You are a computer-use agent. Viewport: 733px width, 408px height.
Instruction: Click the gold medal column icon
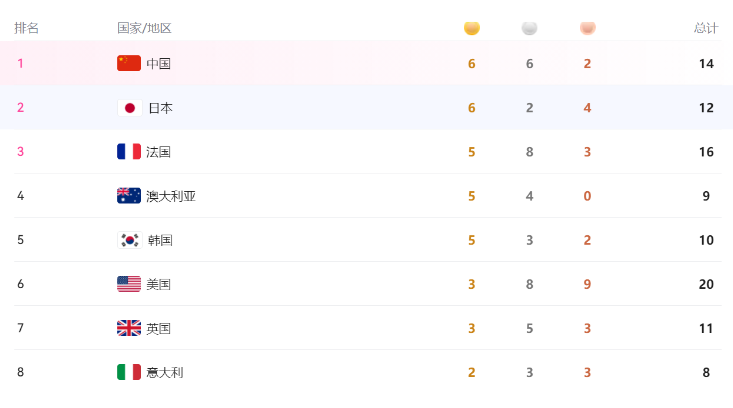472,28
